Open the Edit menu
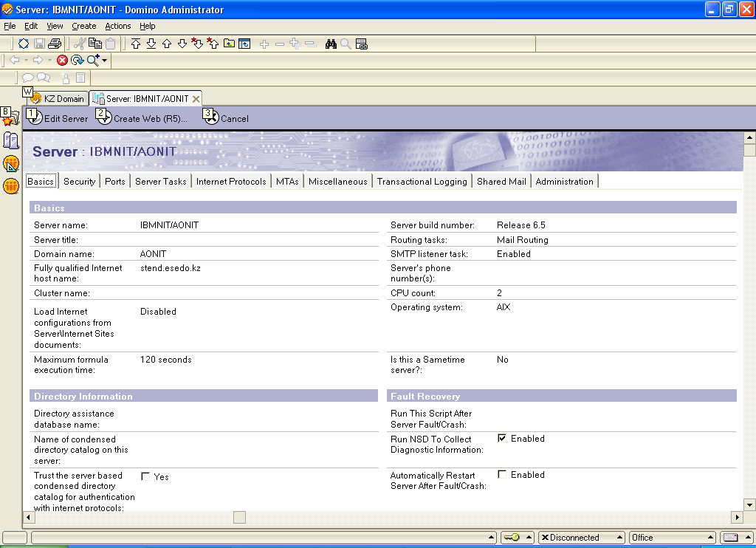Image resolution: width=756 pixels, height=548 pixels. (x=31, y=26)
